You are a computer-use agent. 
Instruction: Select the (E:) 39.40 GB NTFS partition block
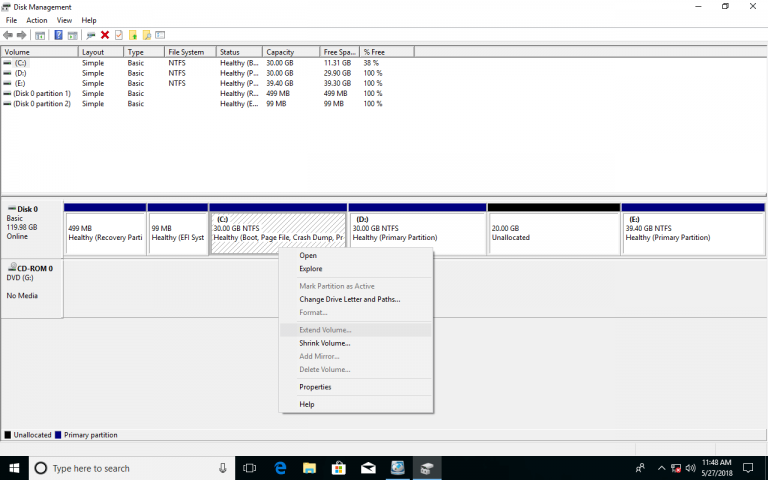click(693, 229)
